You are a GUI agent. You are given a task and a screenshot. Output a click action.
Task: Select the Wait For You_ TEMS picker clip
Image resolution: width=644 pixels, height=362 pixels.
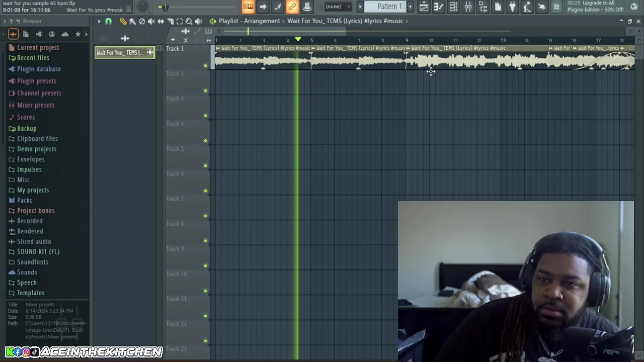pyautogui.click(x=125, y=53)
